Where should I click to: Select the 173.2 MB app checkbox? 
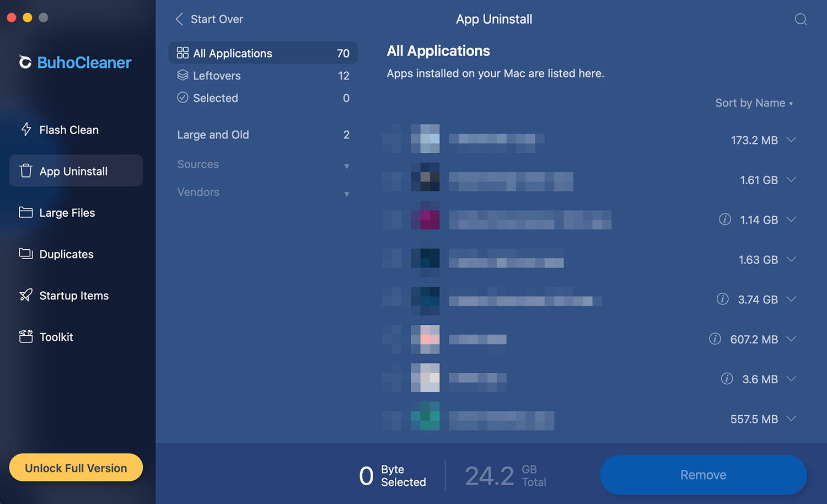[x=392, y=139]
